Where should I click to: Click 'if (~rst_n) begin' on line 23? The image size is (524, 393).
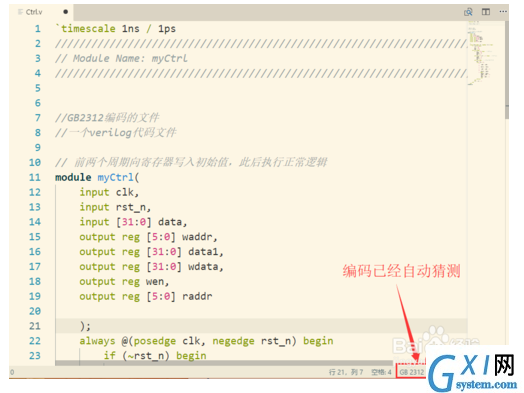(x=155, y=356)
